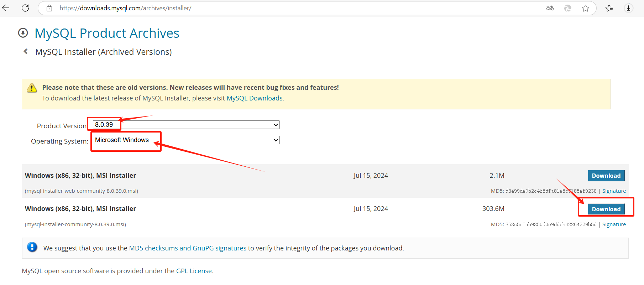
Task: Click the blue info icon
Action: [32, 247]
